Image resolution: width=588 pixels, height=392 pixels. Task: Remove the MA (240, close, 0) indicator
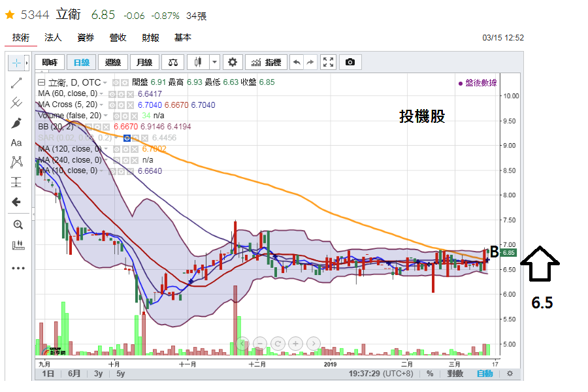coord(134,161)
